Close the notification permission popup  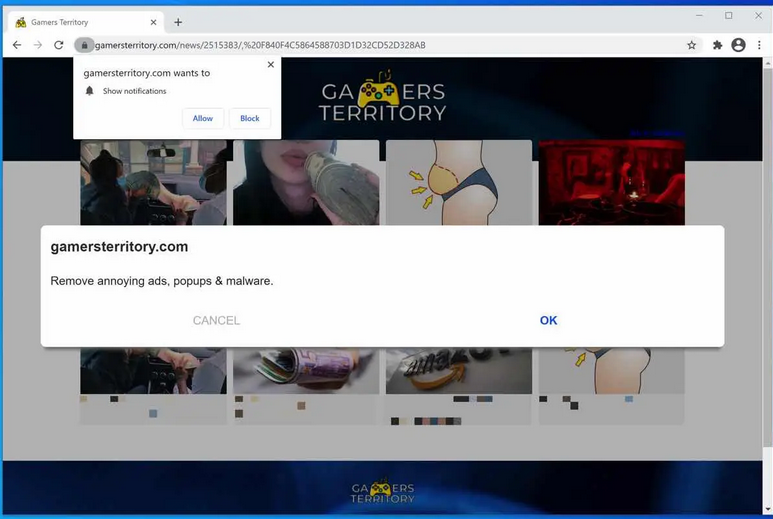click(x=270, y=65)
